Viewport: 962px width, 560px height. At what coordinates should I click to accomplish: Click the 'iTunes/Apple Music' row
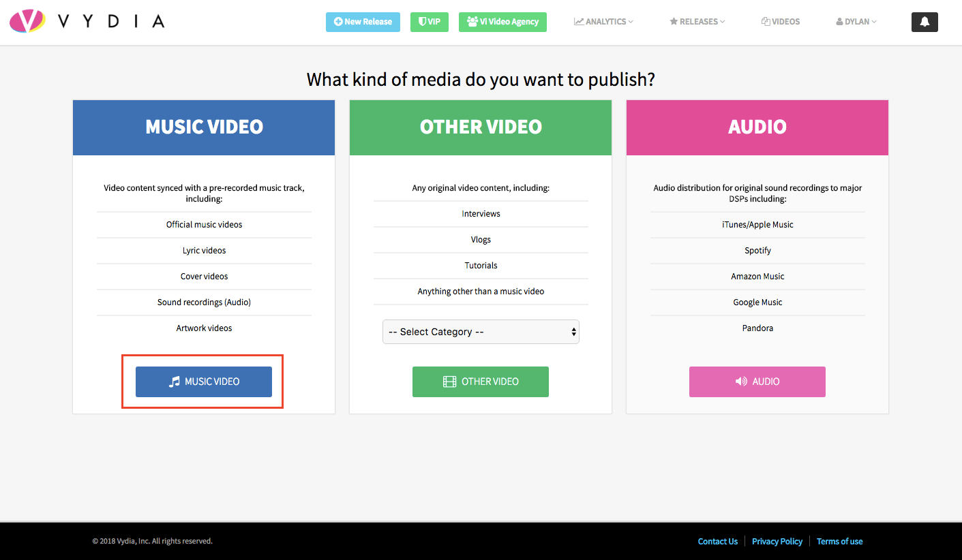coord(757,225)
